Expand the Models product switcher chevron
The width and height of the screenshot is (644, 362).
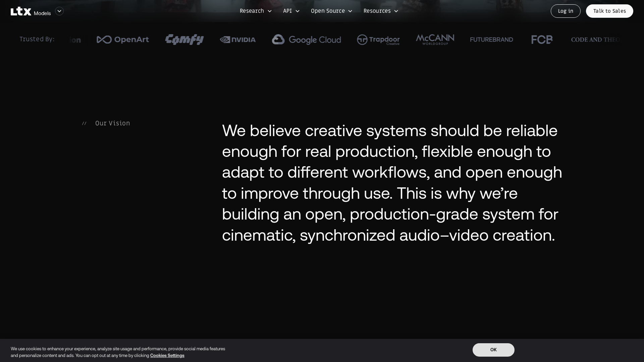(x=59, y=11)
